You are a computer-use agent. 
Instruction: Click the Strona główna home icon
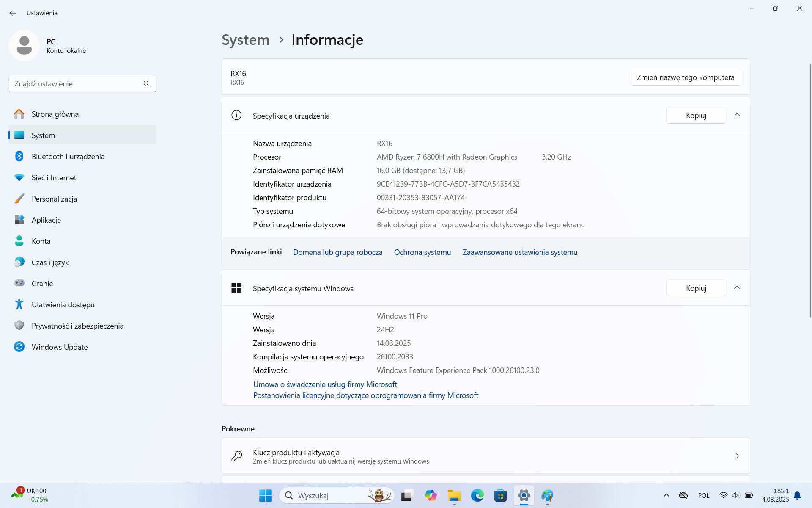pyautogui.click(x=19, y=114)
